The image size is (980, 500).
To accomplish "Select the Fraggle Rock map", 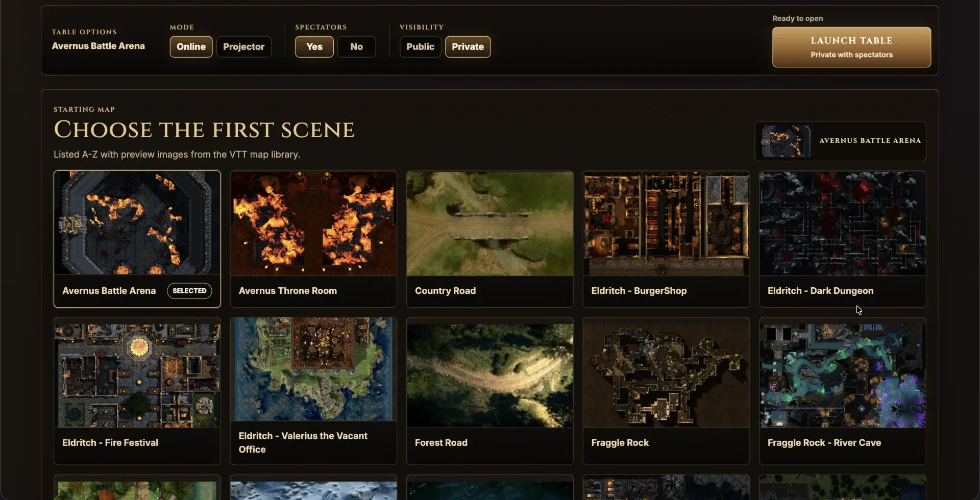I will click(x=666, y=391).
